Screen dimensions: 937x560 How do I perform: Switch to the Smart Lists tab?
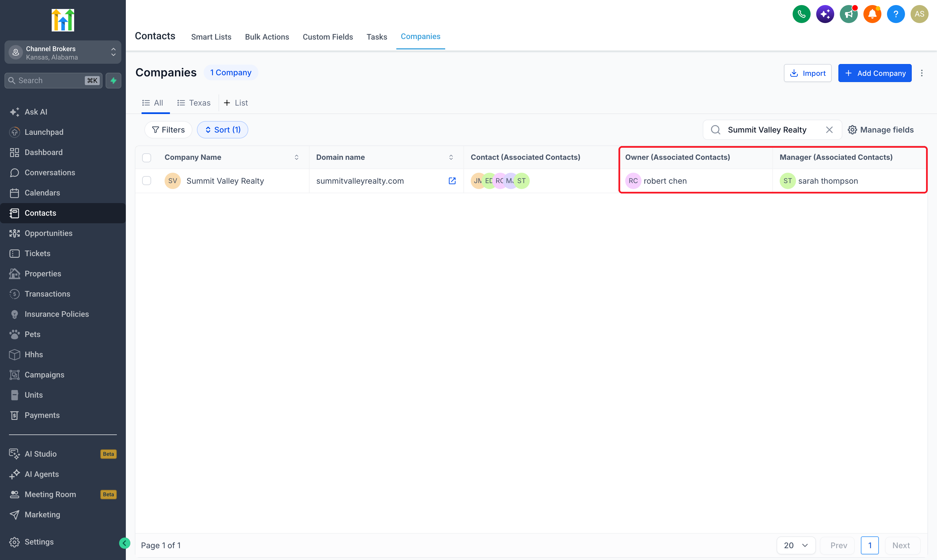[211, 37]
